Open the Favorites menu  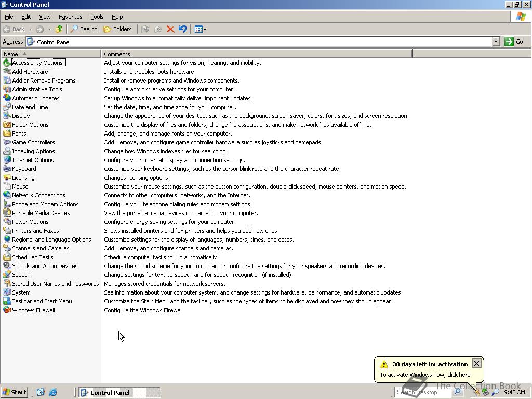[70, 17]
